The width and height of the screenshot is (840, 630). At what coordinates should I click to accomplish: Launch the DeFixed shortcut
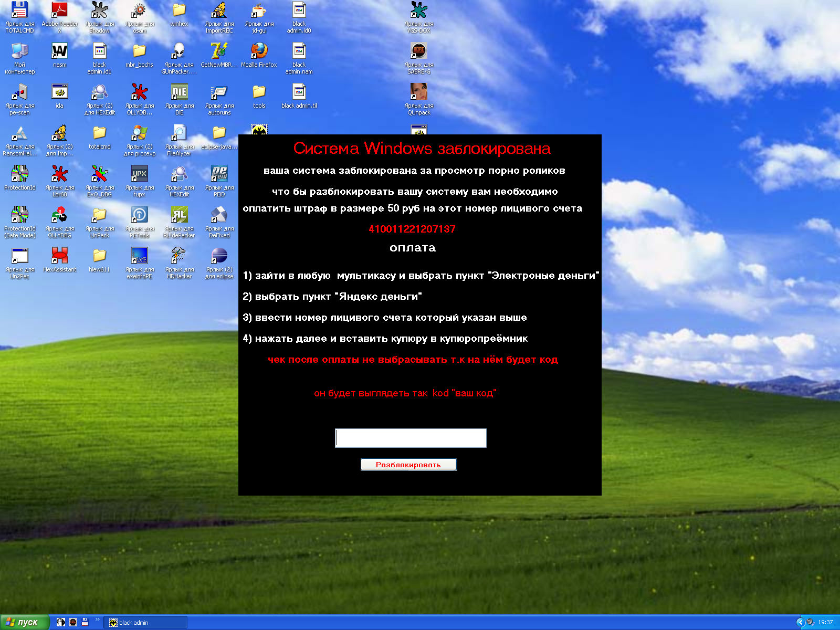click(x=219, y=214)
